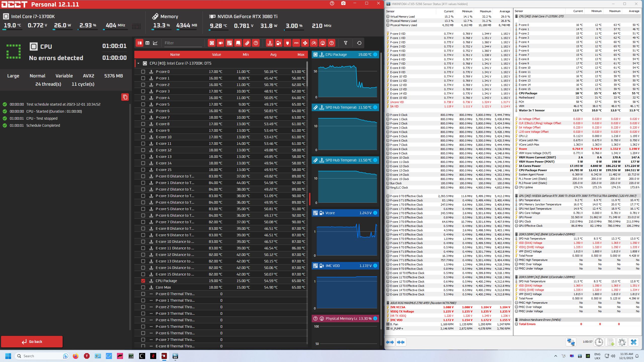Toggle the clock speedometer sensor type filter in OCCT
Screen dimensions: 644x362
point(314,43)
